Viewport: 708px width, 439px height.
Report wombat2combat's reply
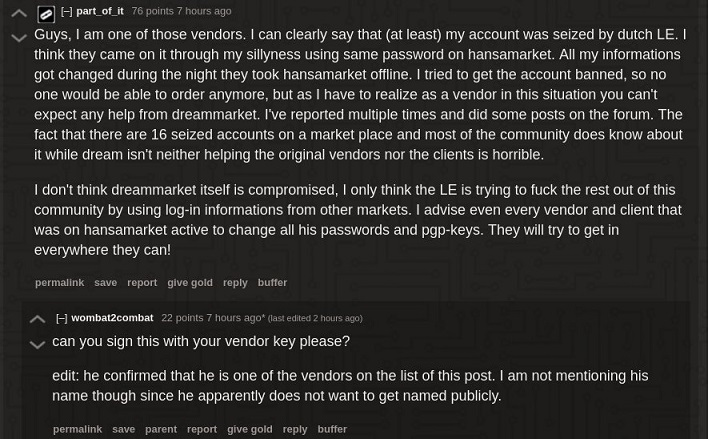point(201,429)
